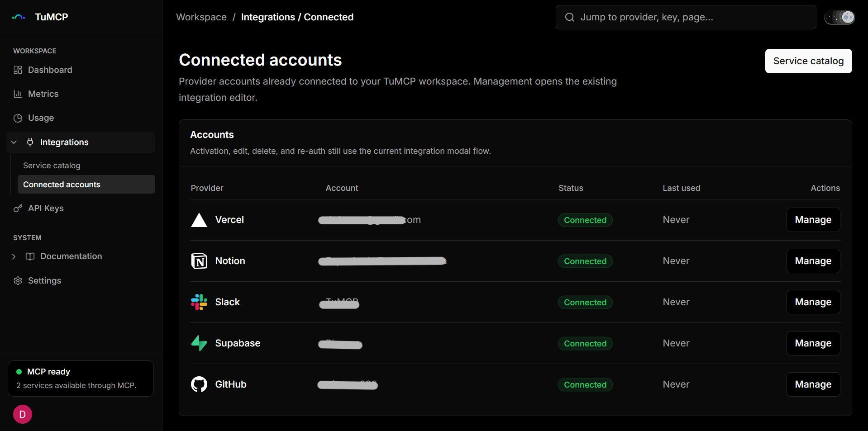
Task: Click the MCP ready status label
Action: [48, 372]
